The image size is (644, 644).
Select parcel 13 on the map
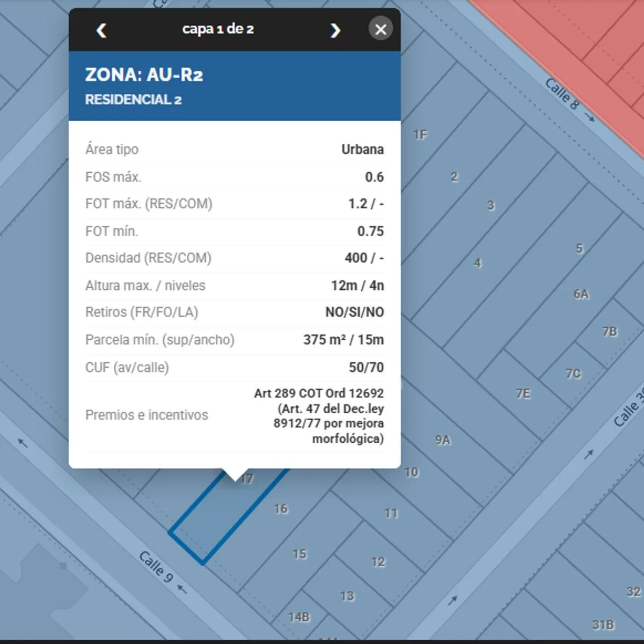(347, 596)
